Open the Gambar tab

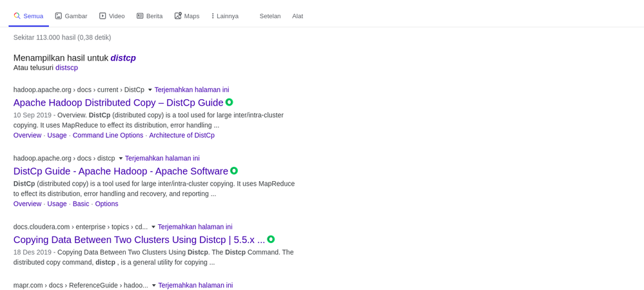pyautogui.click(x=71, y=16)
